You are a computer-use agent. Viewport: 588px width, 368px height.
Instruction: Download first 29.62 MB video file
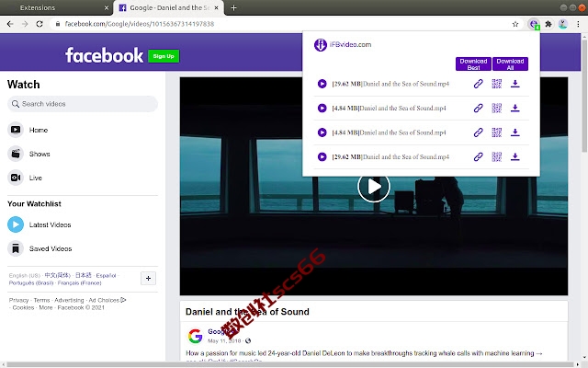tap(514, 84)
